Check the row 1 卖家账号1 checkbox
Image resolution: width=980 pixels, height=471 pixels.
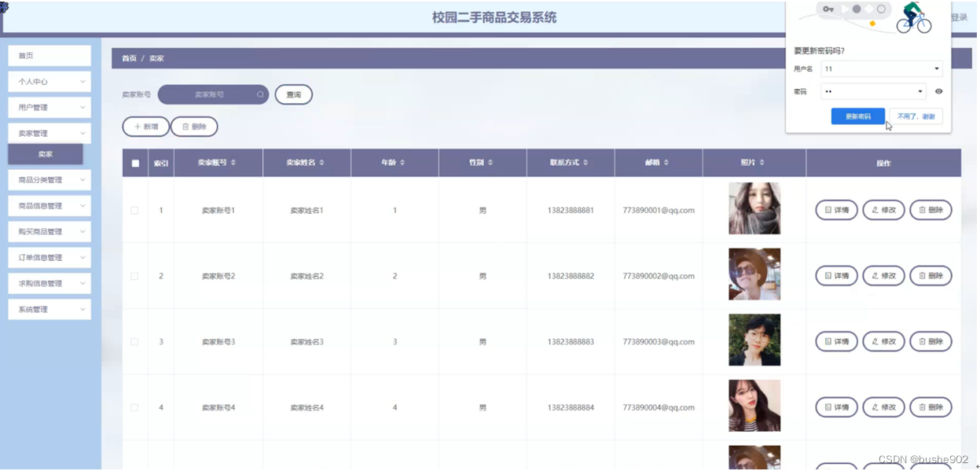pyautogui.click(x=134, y=211)
